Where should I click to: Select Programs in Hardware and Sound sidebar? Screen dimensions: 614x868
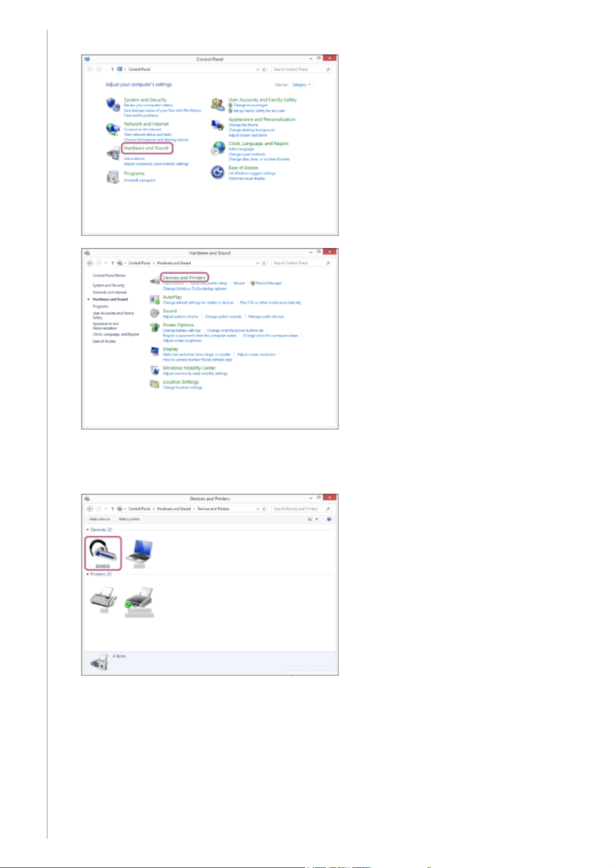coord(101,307)
